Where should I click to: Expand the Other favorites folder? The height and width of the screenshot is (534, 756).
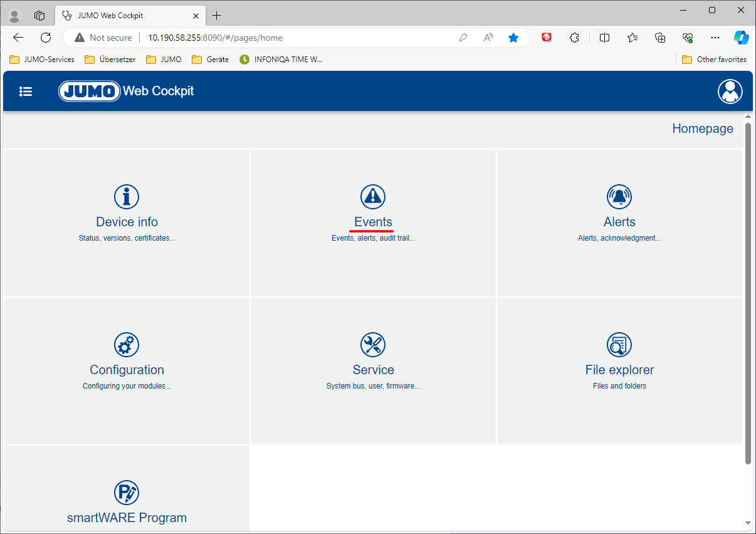714,60
